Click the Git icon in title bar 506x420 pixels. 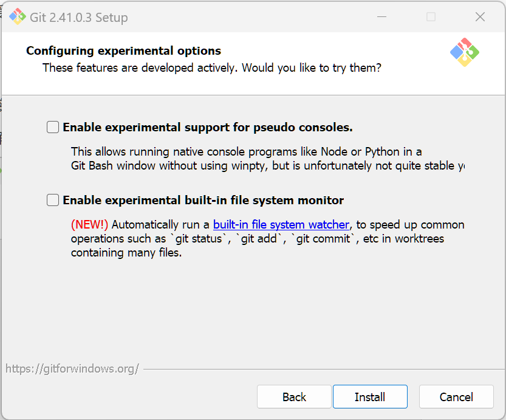[18, 17]
